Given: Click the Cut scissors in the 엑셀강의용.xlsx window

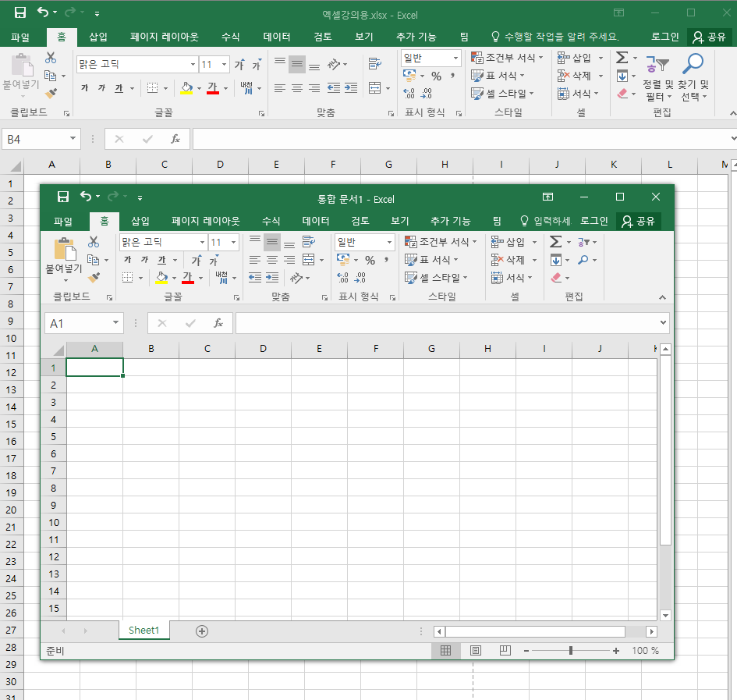Looking at the screenshot, I should [x=50, y=58].
